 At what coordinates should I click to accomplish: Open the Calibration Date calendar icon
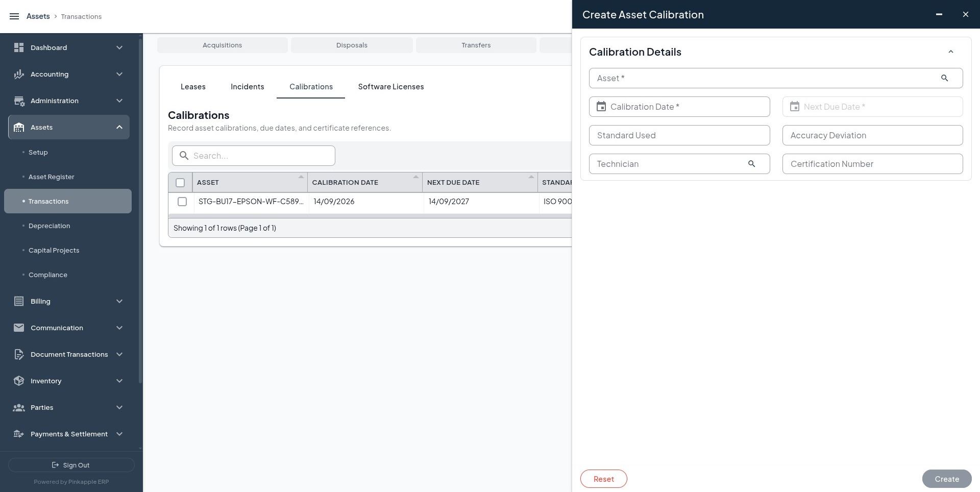(x=601, y=107)
